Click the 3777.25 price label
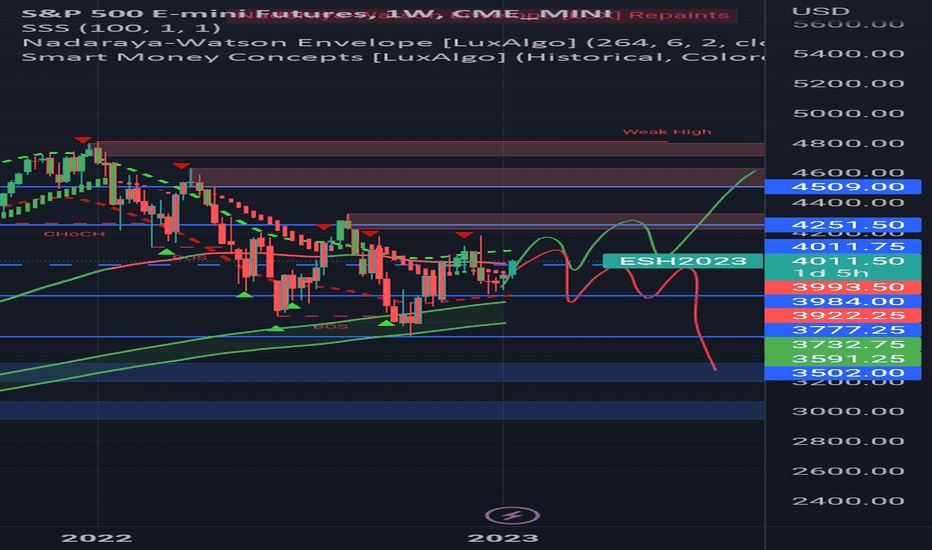The height and width of the screenshot is (550, 932). click(x=843, y=330)
